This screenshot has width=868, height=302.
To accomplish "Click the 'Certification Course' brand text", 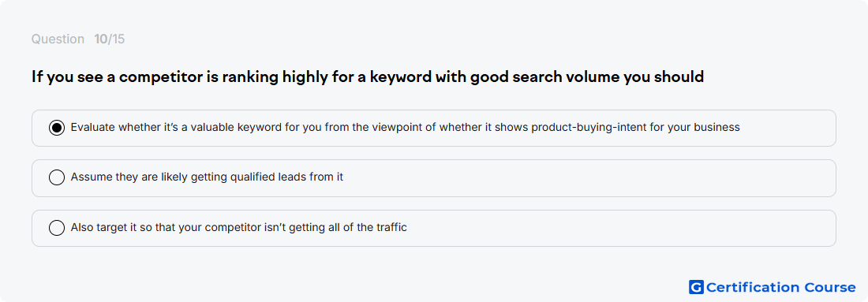I will pos(780,287).
